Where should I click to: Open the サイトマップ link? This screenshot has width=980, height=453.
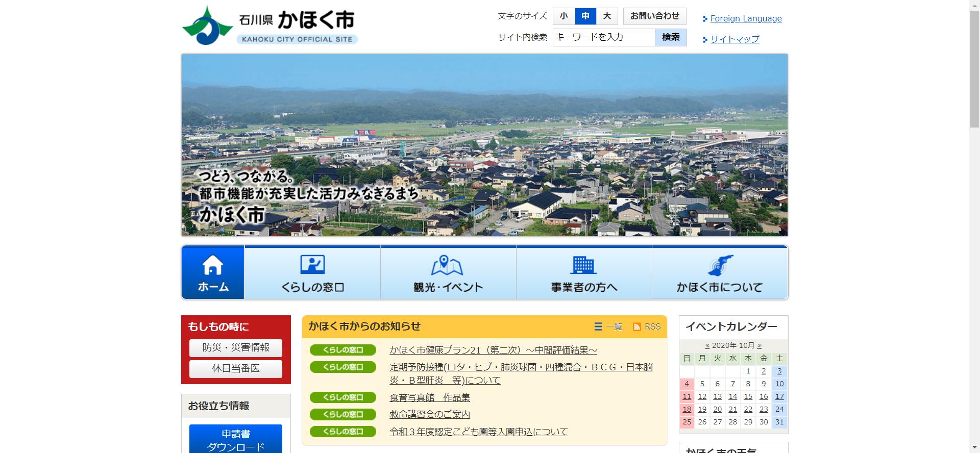point(734,39)
